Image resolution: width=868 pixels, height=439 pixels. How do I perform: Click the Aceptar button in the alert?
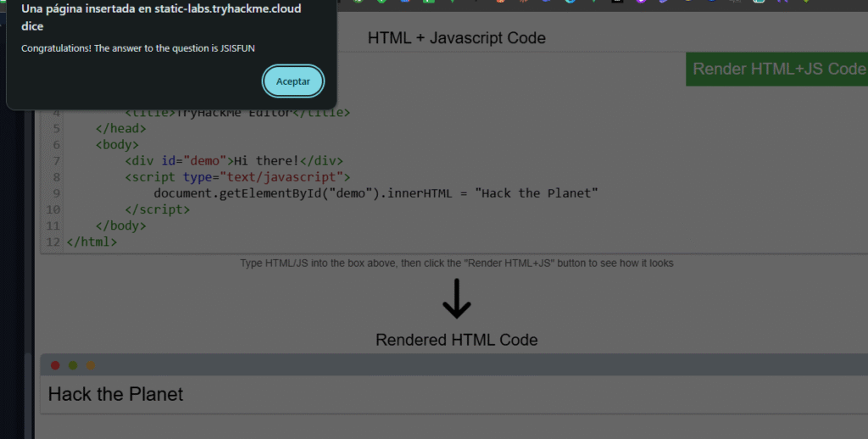point(292,81)
